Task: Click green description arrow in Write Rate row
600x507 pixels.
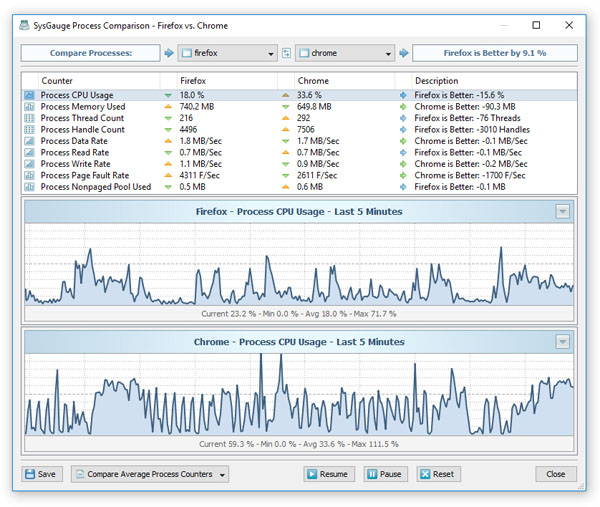Action: pyautogui.click(x=403, y=164)
